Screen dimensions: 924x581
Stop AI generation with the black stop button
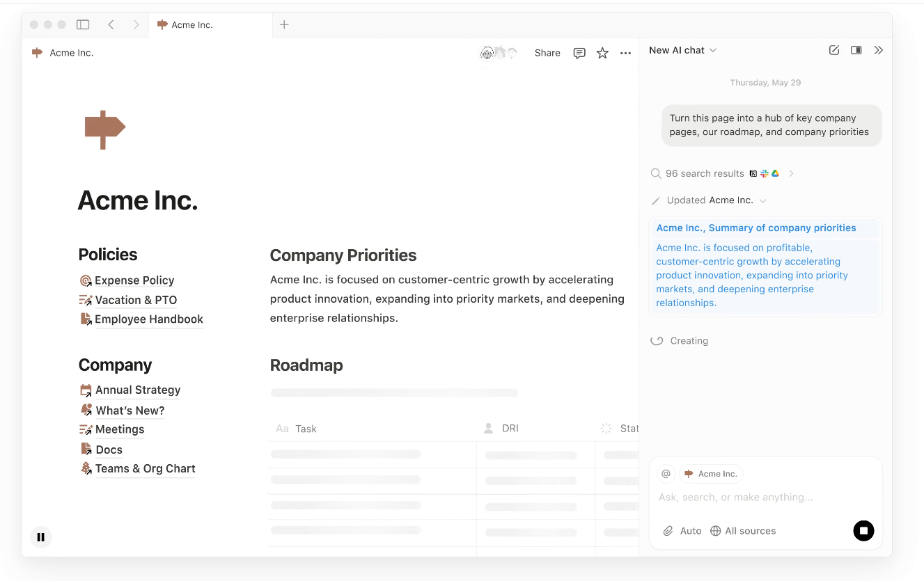863,531
